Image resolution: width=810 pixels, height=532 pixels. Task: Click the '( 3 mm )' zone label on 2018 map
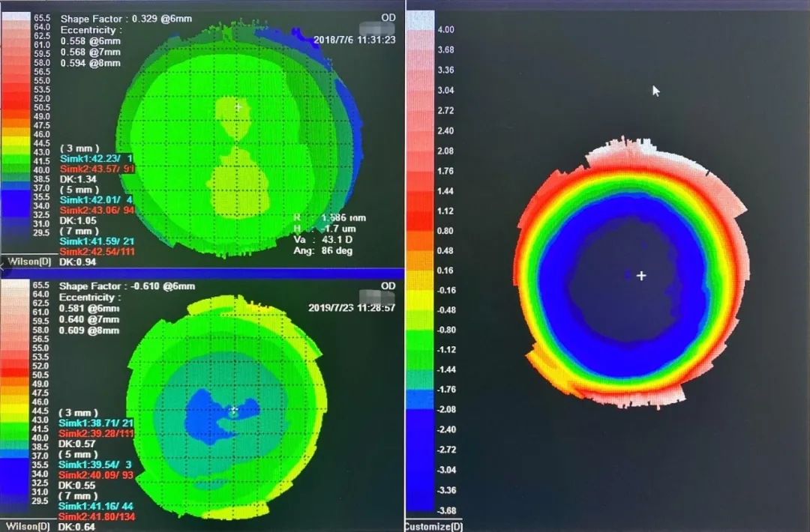(79, 148)
